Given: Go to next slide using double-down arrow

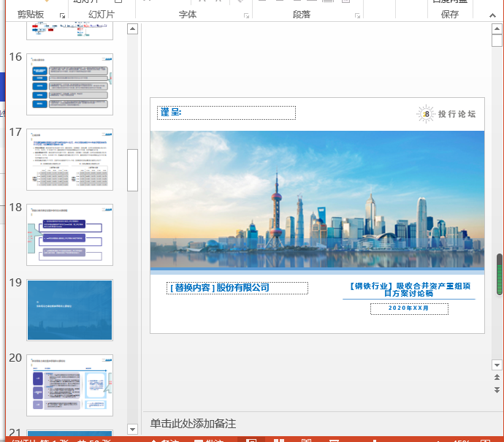Looking at the screenshot, I should [497, 390].
